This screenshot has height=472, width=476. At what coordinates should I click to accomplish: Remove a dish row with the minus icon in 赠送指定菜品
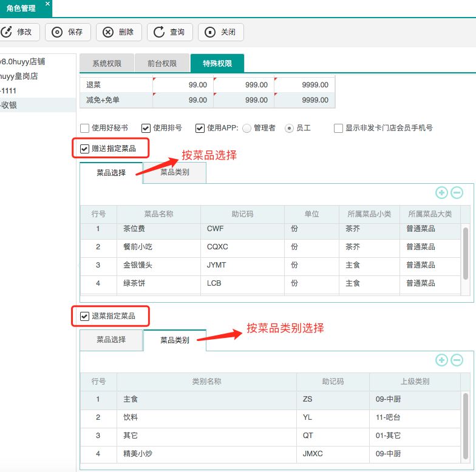tap(457, 193)
